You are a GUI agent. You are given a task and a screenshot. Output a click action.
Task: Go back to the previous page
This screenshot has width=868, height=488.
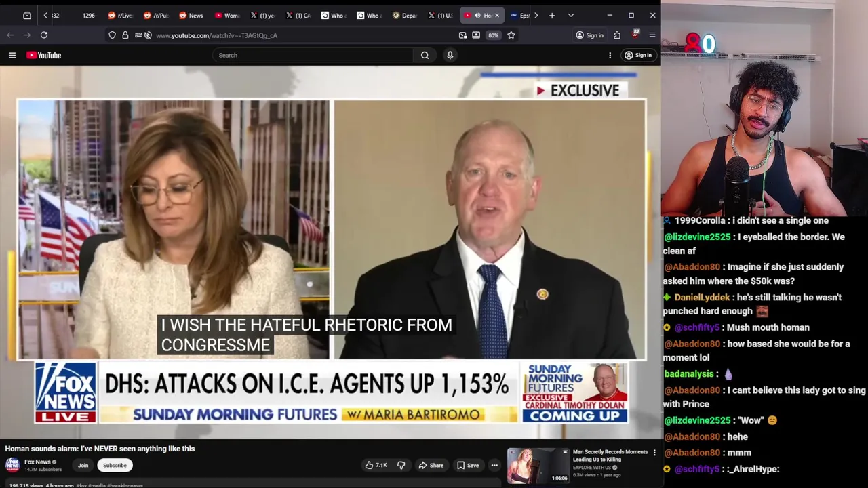[x=10, y=35]
